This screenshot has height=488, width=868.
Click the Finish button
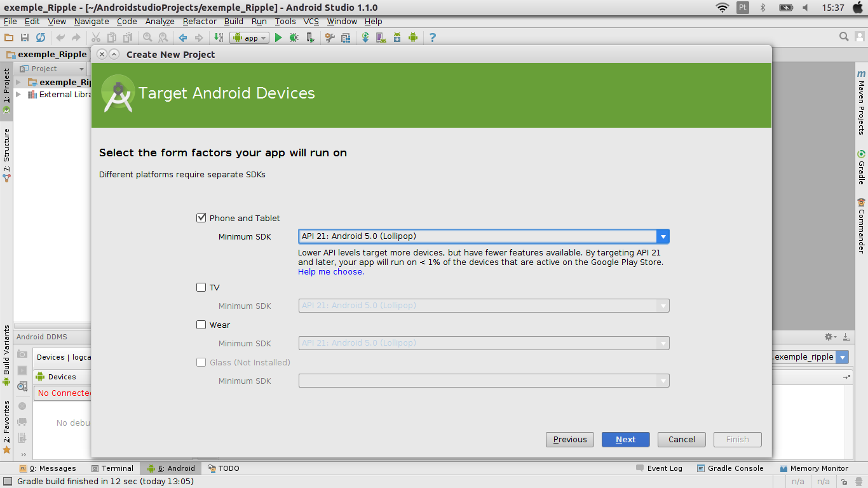click(x=737, y=439)
